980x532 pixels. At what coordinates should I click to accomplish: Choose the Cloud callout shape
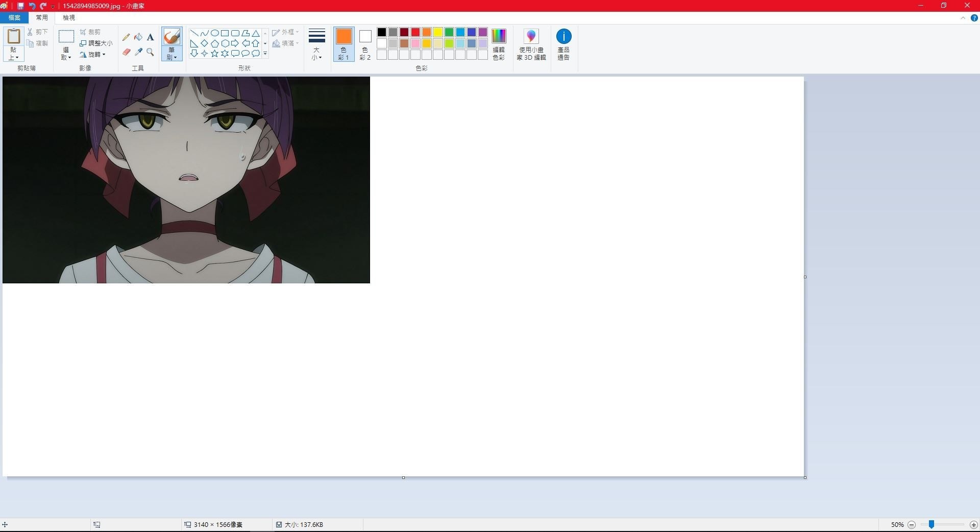pos(256,54)
